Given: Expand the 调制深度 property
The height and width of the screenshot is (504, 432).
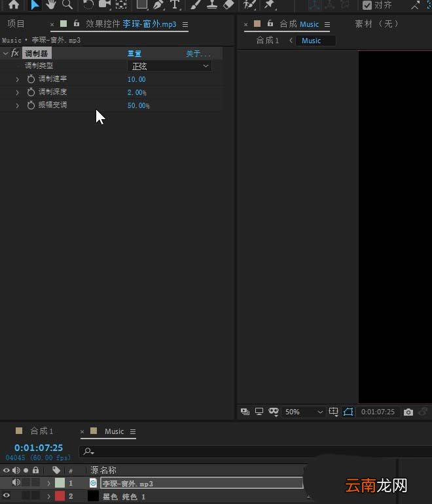Looking at the screenshot, I should click(x=18, y=92).
